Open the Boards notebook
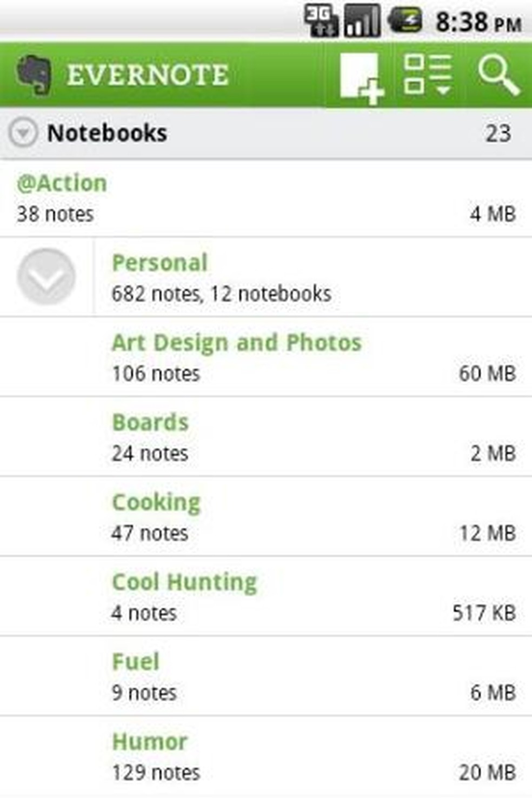532x798 pixels. pos(150,423)
